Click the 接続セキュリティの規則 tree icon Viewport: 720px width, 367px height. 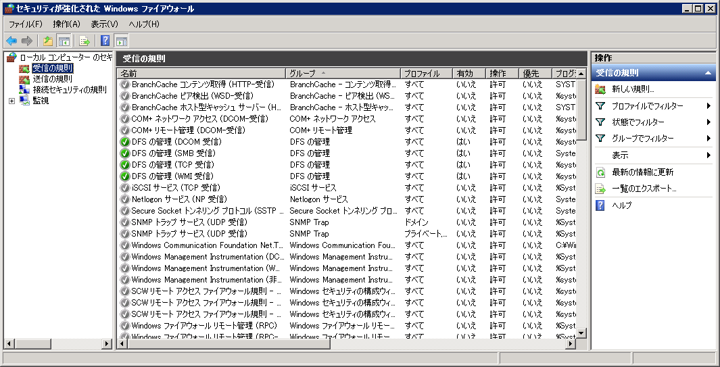click(25, 90)
